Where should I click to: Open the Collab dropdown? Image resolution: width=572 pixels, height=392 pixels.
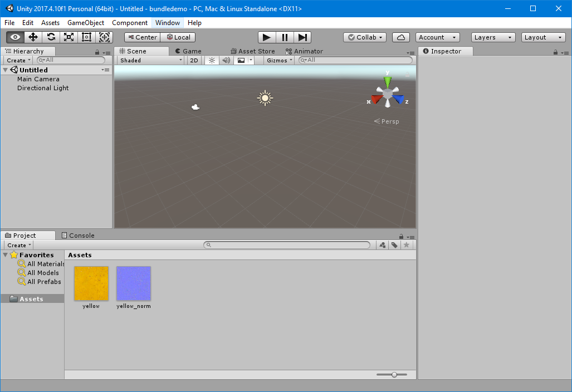click(x=365, y=37)
